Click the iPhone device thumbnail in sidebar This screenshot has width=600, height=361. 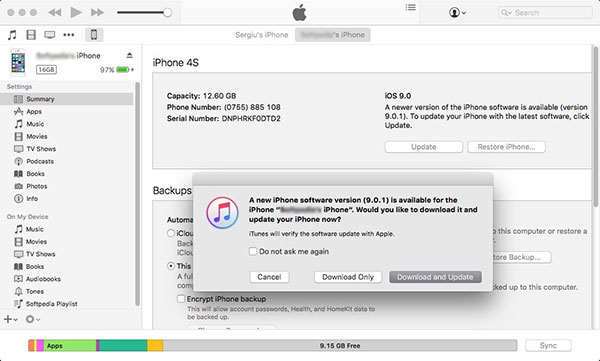pos(18,63)
